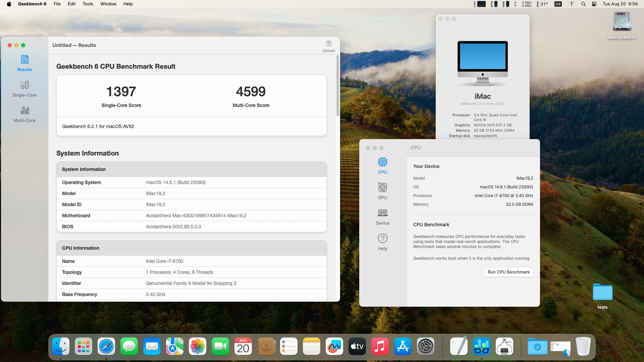
Task: Click the iMac image in About window
Action: pyautogui.click(x=482, y=63)
